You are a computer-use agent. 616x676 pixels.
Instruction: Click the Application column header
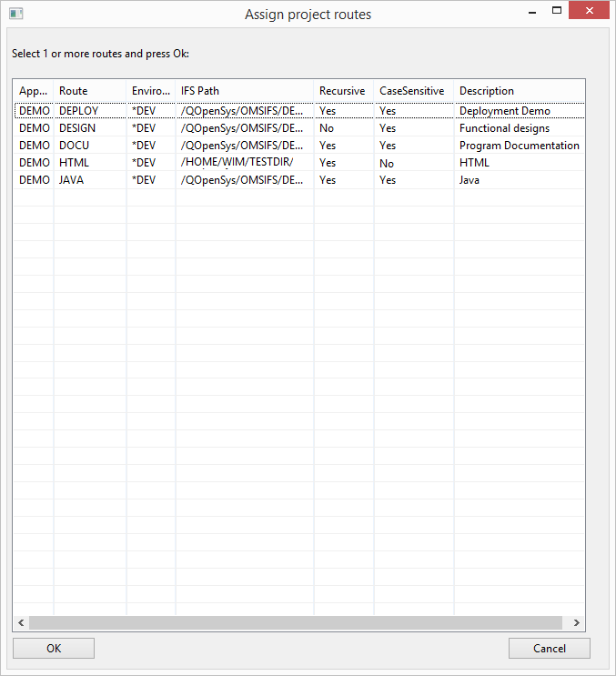coord(34,91)
